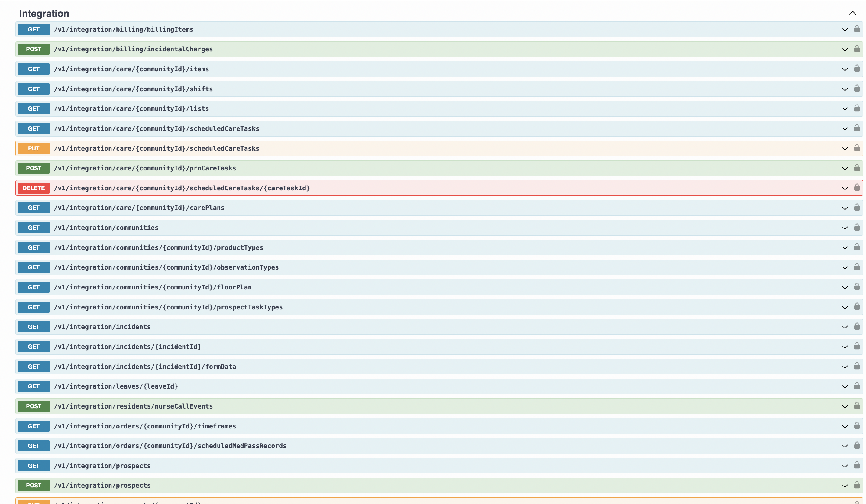This screenshot has height=504, width=866.
Task: Expand the prnCareTasks POST chevron
Action: (845, 168)
